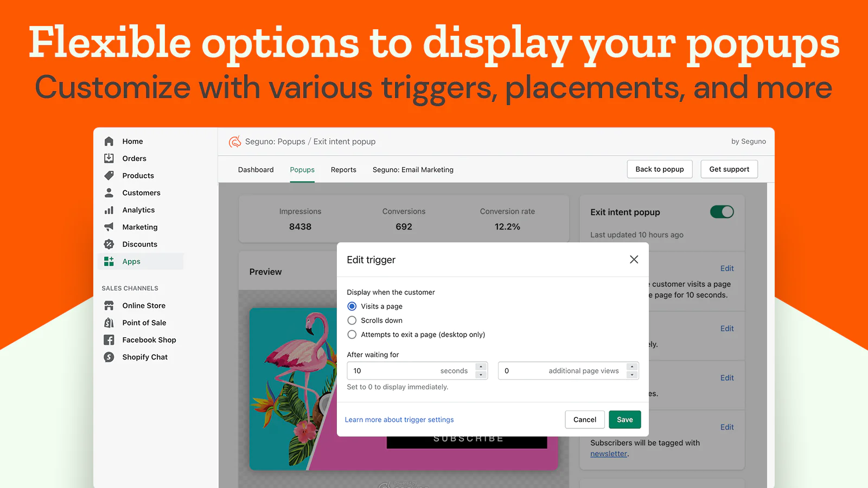The height and width of the screenshot is (488, 868).
Task: Click the Conversions value 692
Action: click(x=404, y=227)
